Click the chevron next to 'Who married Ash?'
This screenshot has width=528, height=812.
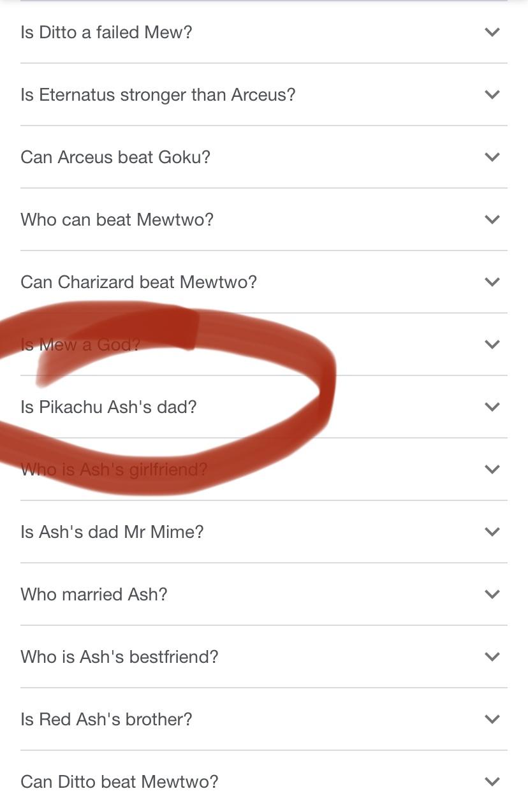[492, 594]
